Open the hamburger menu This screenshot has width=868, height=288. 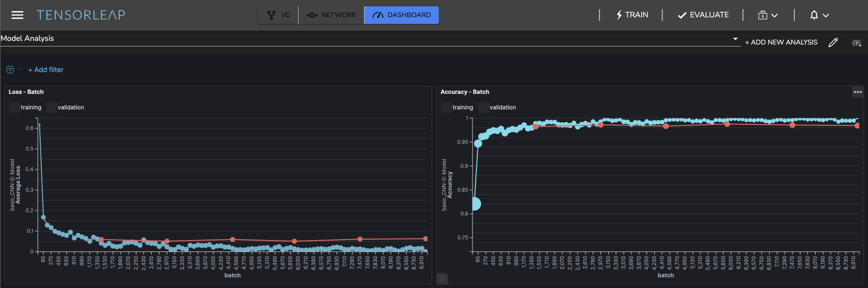click(17, 15)
